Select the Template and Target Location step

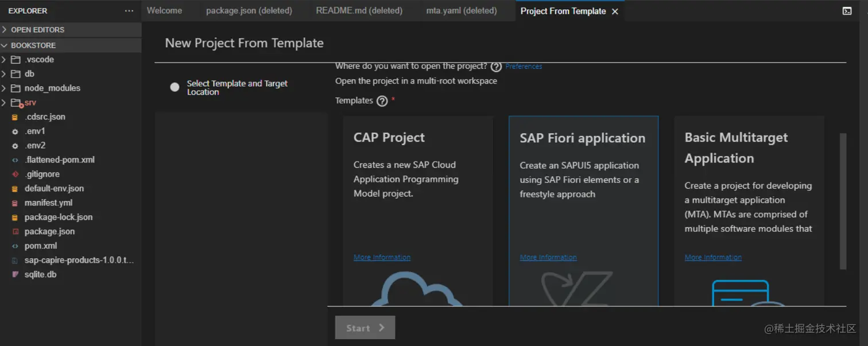click(x=175, y=87)
